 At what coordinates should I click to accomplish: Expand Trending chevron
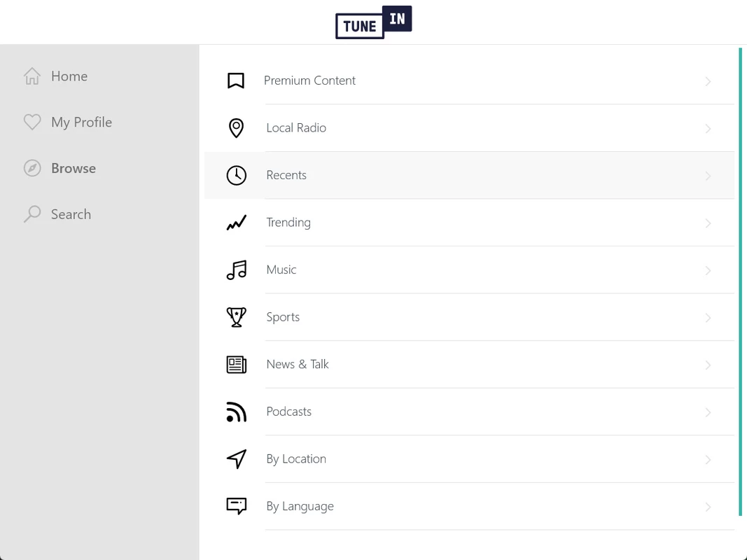point(708,223)
